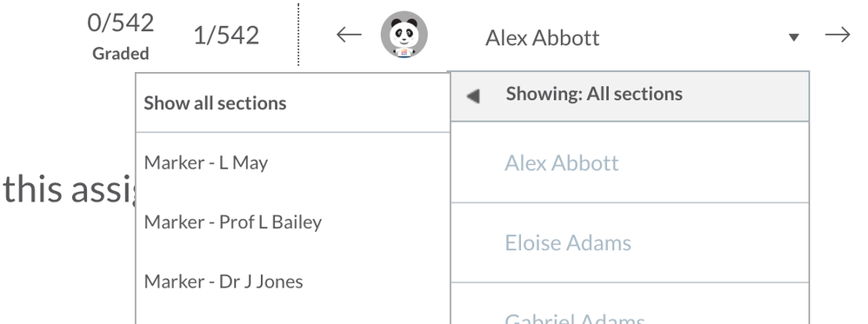Select the Marker - Dr J Jones section
868x324 pixels.
click(293, 281)
